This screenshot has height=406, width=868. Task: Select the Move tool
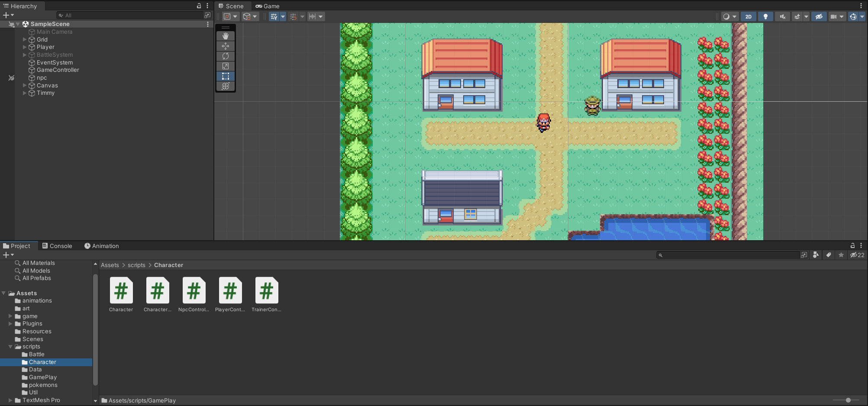[226, 46]
